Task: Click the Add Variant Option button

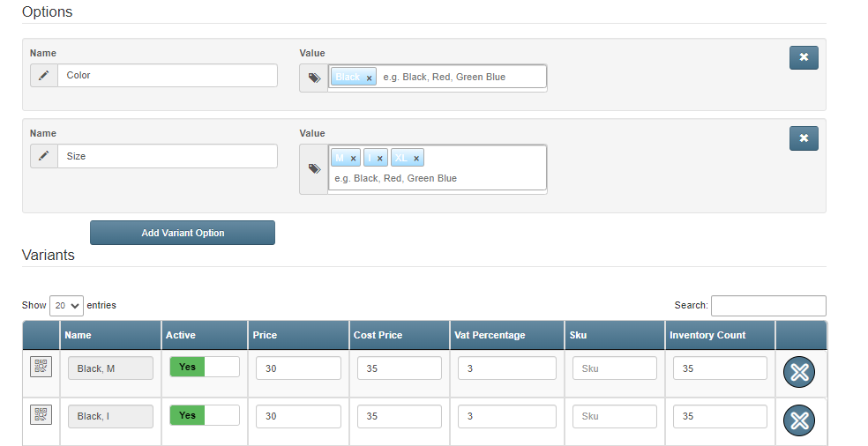Action: tap(183, 233)
